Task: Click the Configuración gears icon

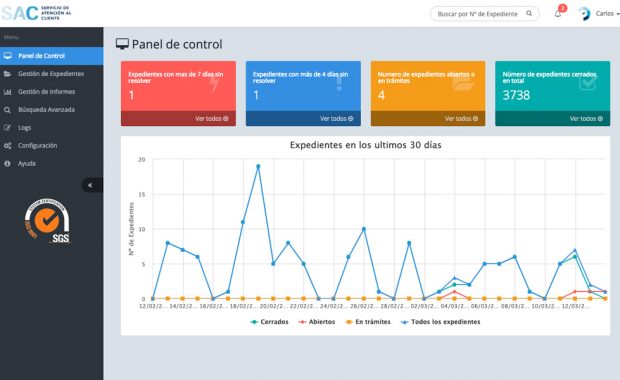Action: pyautogui.click(x=7, y=146)
